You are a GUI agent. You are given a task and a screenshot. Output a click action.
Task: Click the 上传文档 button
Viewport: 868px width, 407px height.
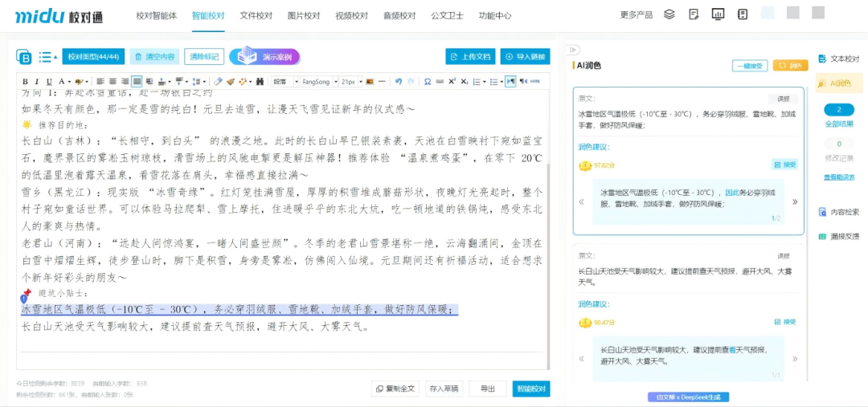[469, 56]
